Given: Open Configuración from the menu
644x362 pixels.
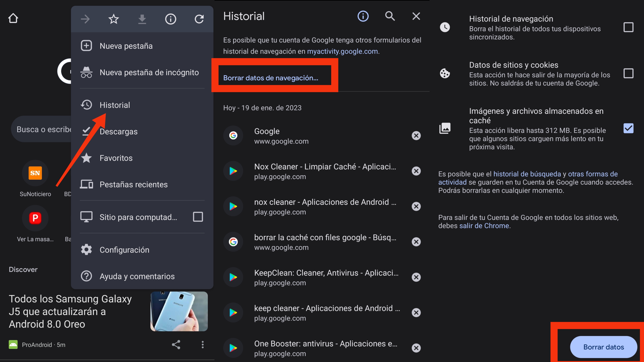Looking at the screenshot, I should pyautogui.click(x=142, y=250).
